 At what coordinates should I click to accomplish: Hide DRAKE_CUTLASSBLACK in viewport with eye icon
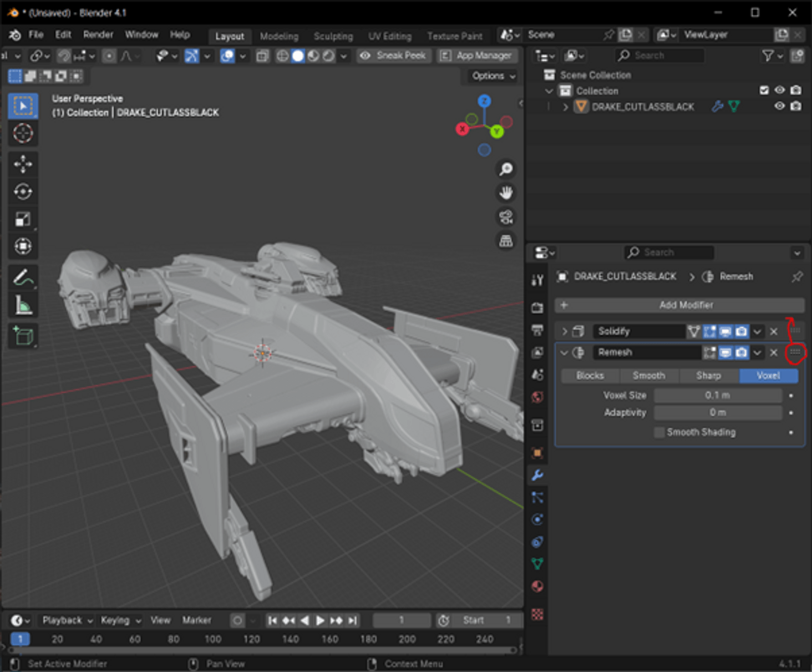coord(779,106)
